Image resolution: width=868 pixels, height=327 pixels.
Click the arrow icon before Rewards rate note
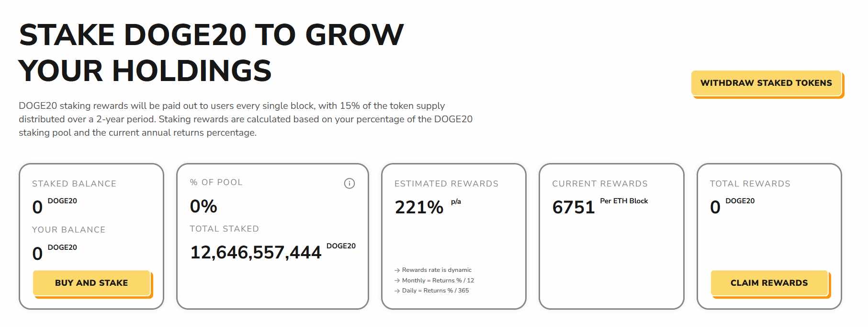[396, 270]
